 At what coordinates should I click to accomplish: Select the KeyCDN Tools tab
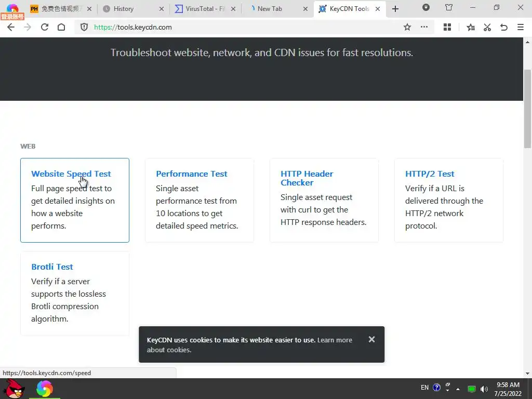coord(350,9)
